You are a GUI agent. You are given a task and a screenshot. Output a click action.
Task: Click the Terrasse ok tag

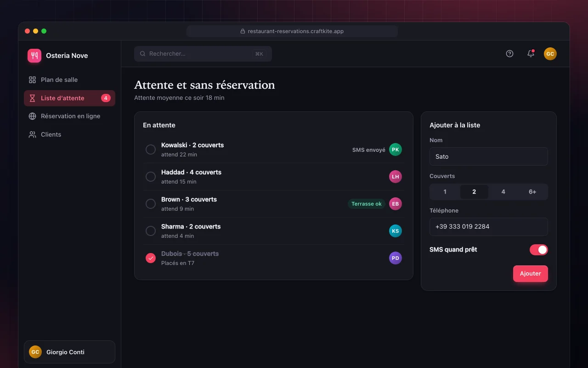[367, 204]
